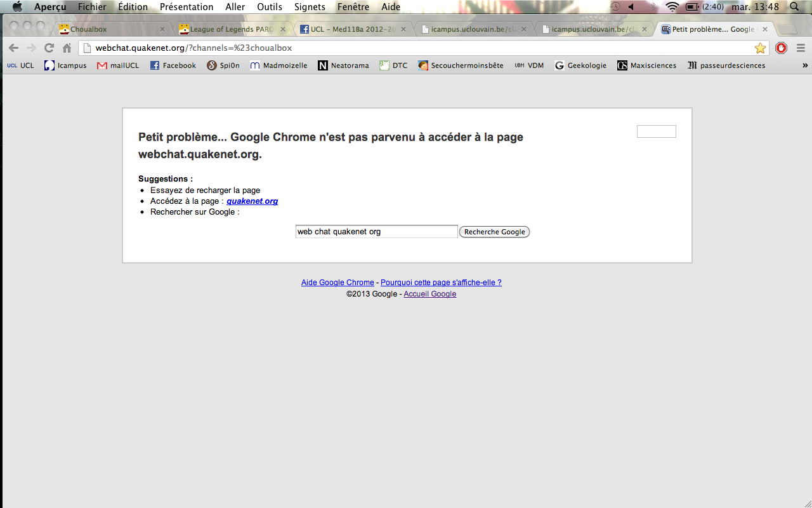The image size is (812, 508).
Task: Open the mailUCL Gmail bookmark
Action: [118, 65]
